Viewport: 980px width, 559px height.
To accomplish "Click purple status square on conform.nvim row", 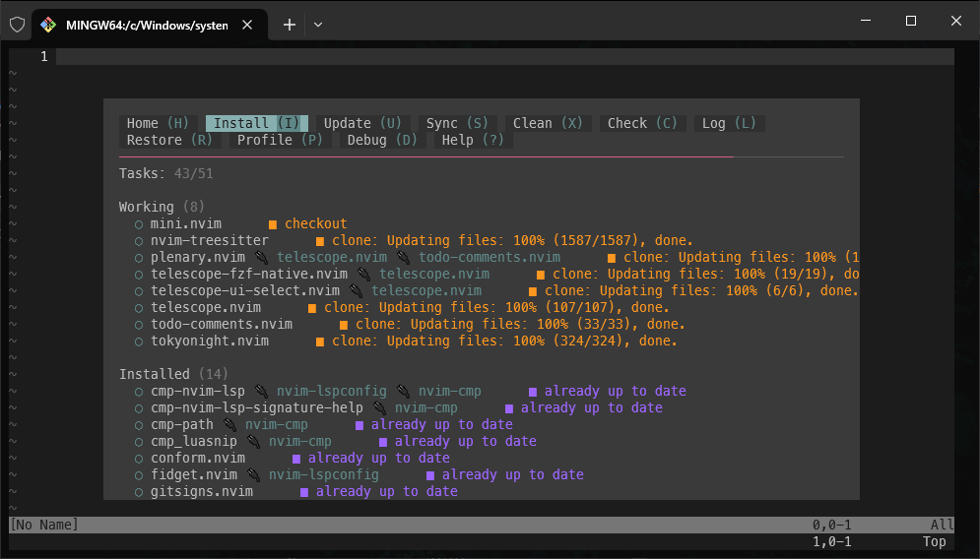I will tap(296, 459).
